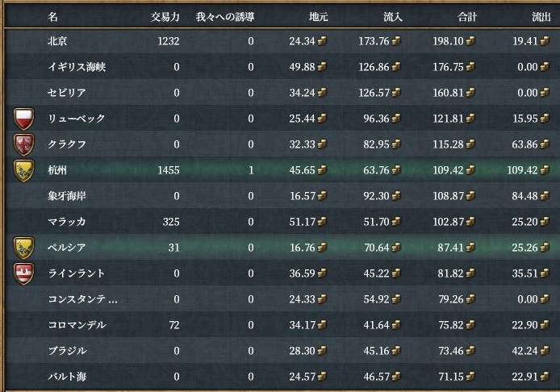The image size is (560, 392).
Task: Sort entries by the 名 header
Action: pyautogui.click(x=52, y=16)
